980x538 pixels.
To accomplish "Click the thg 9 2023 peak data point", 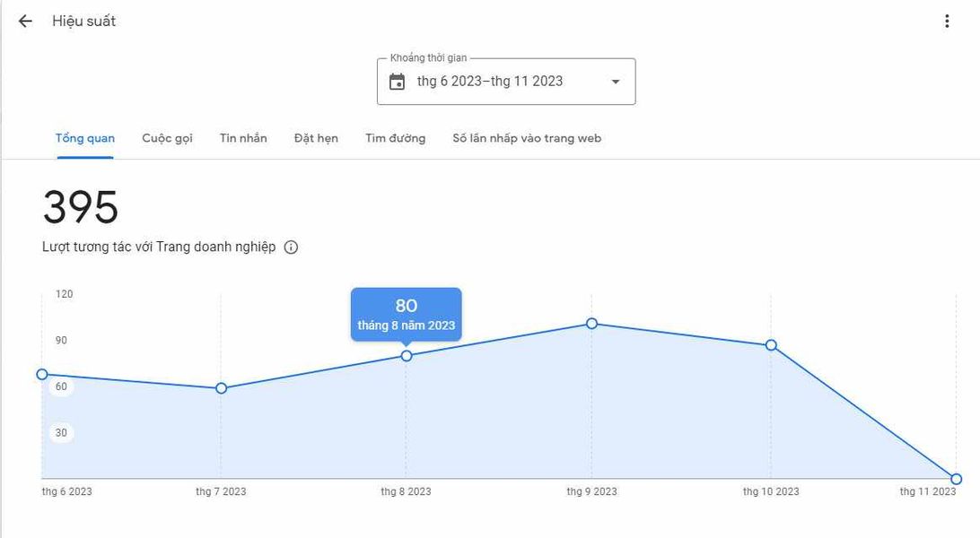I will coord(592,323).
